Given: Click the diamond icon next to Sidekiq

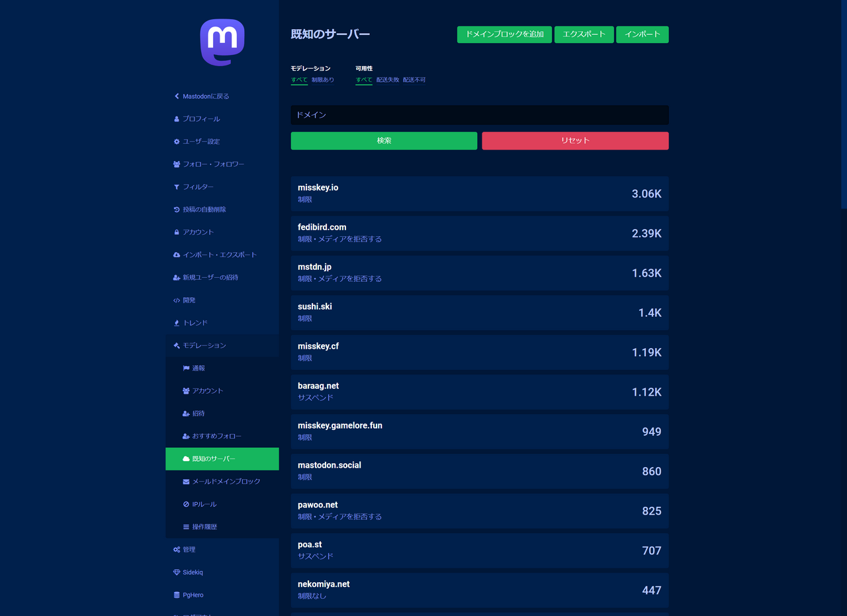Looking at the screenshot, I should (177, 572).
